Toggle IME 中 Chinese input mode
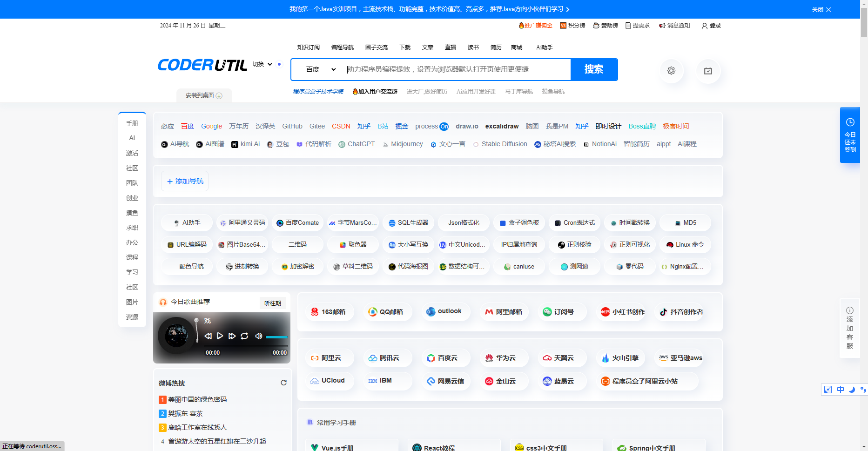This screenshot has height=451, width=868. (840, 390)
